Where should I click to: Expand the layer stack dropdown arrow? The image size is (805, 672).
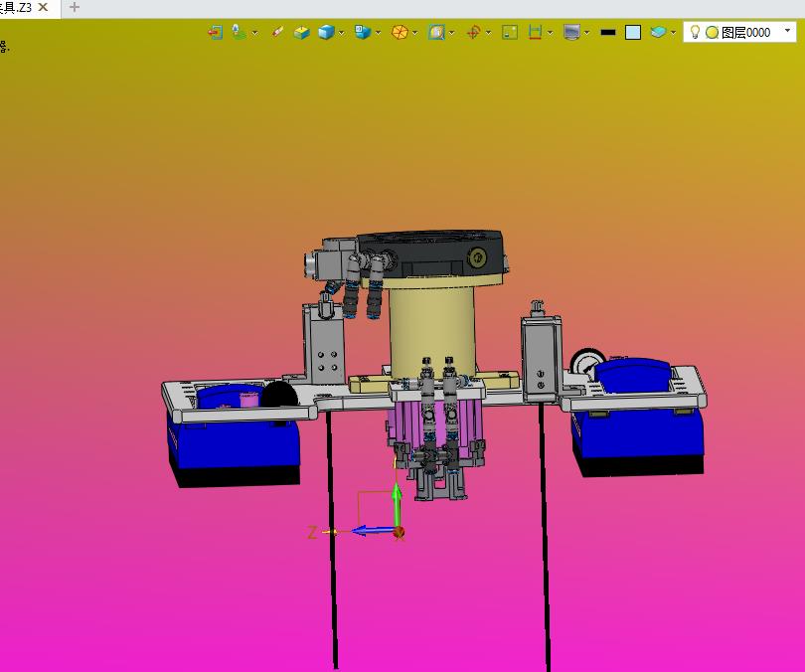pos(674,33)
